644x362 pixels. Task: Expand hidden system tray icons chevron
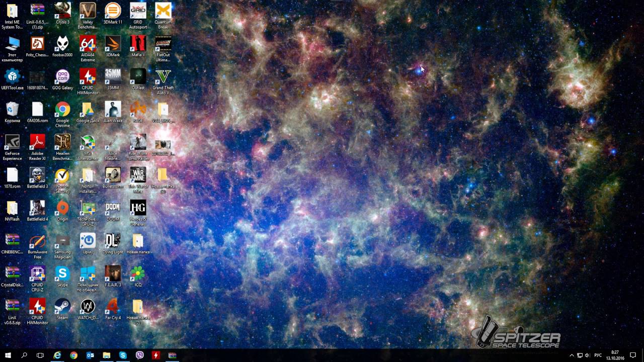coord(572,355)
